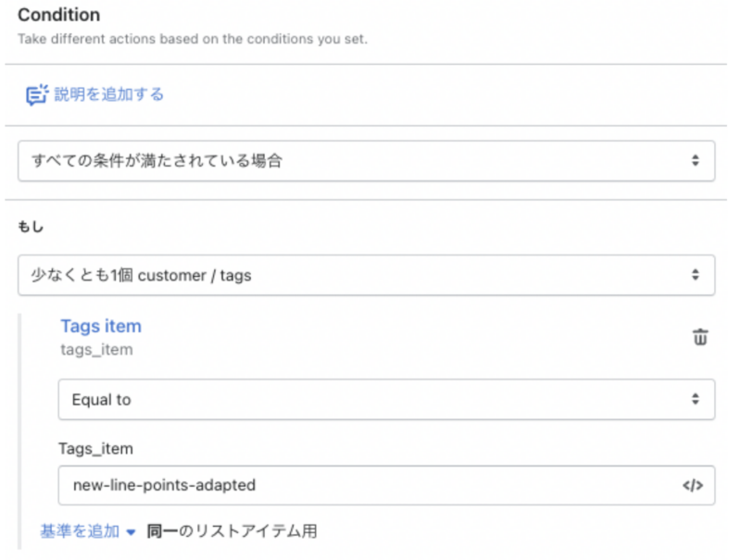Delete the Tags item criterion via trash icon

(700, 337)
